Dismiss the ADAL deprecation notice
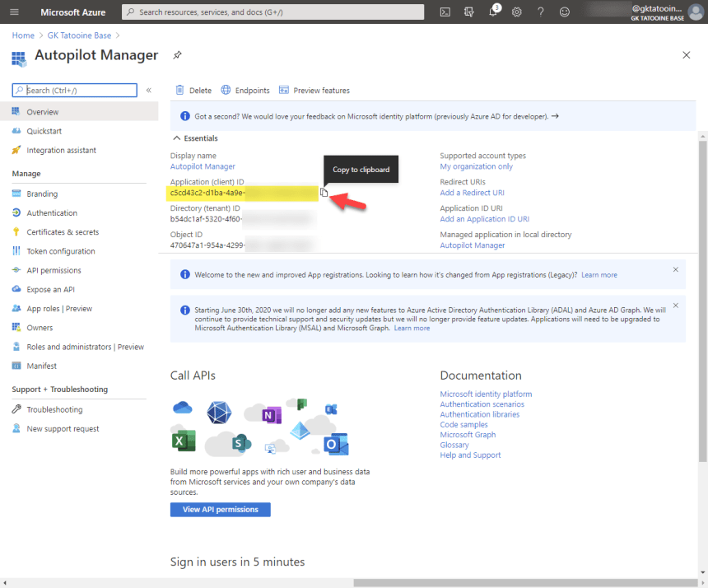 [675, 306]
